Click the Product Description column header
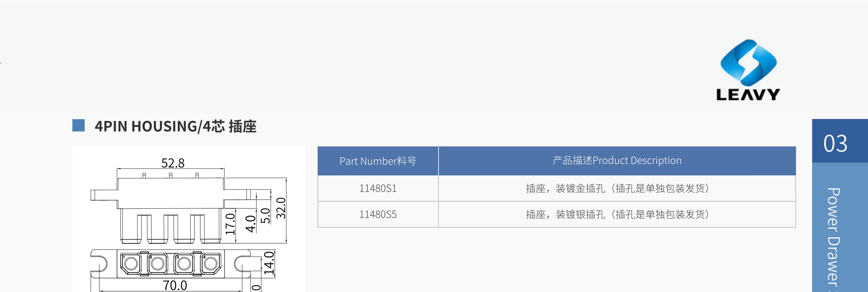This screenshot has height=292, width=868. [x=617, y=161]
